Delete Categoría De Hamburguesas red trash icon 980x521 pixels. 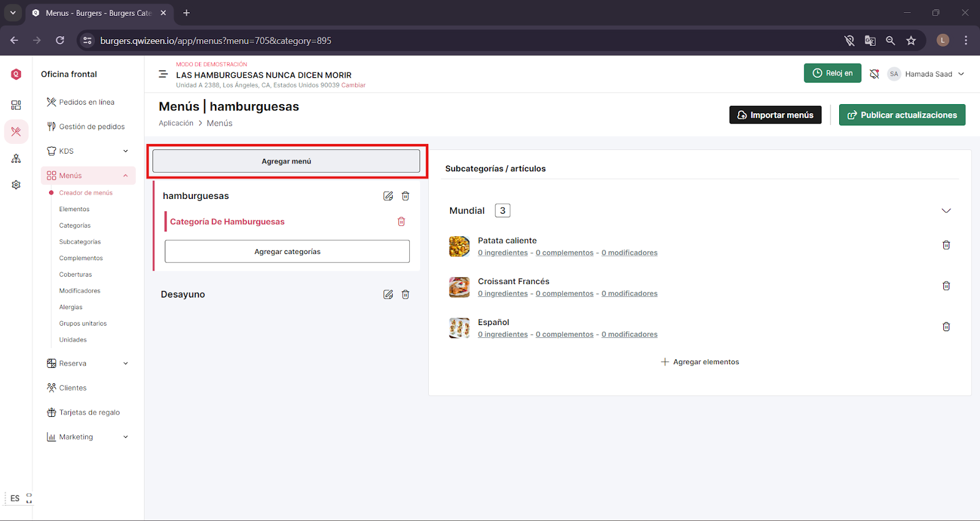(x=401, y=222)
